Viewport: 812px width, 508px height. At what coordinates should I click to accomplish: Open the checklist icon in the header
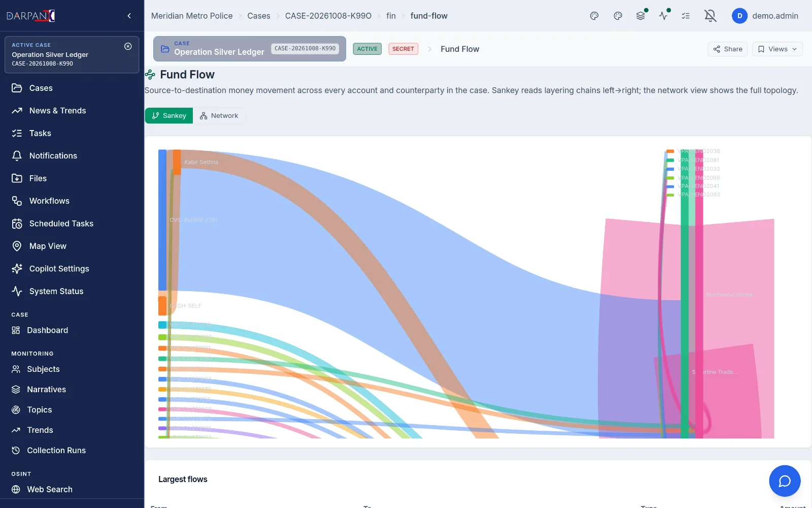tap(686, 16)
